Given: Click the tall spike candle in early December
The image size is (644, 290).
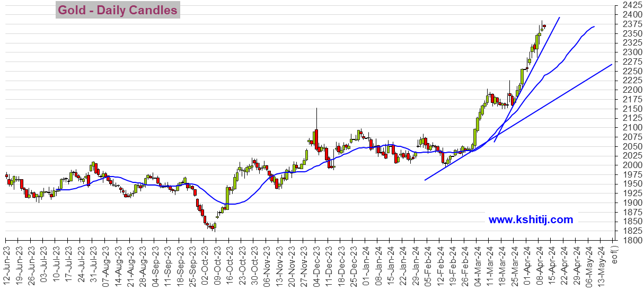Looking at the screenshot, I should coord(316,127).
